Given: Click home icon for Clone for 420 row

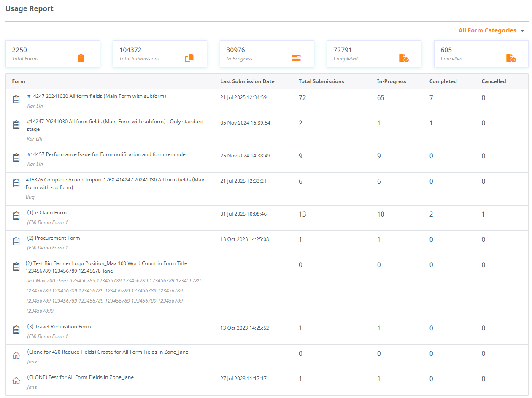Looking at the screenshot, I should coord(16,355).
